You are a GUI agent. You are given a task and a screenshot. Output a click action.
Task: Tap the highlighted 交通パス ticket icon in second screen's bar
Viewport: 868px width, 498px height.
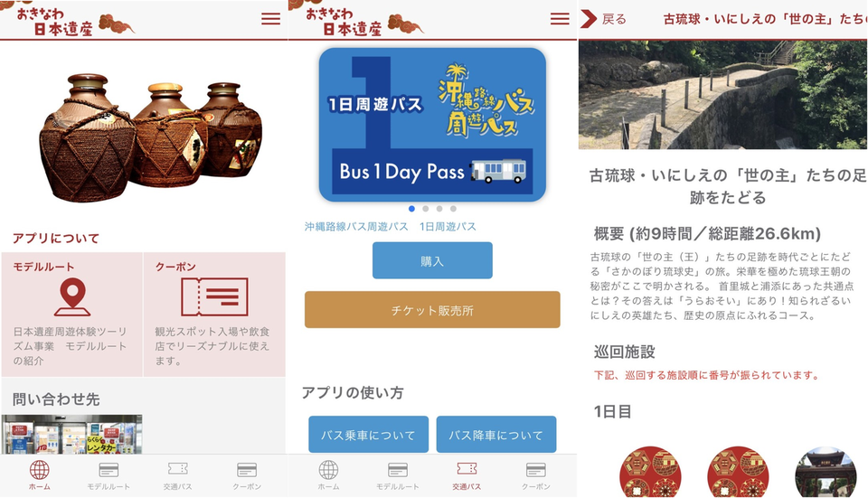coord(467,469)
